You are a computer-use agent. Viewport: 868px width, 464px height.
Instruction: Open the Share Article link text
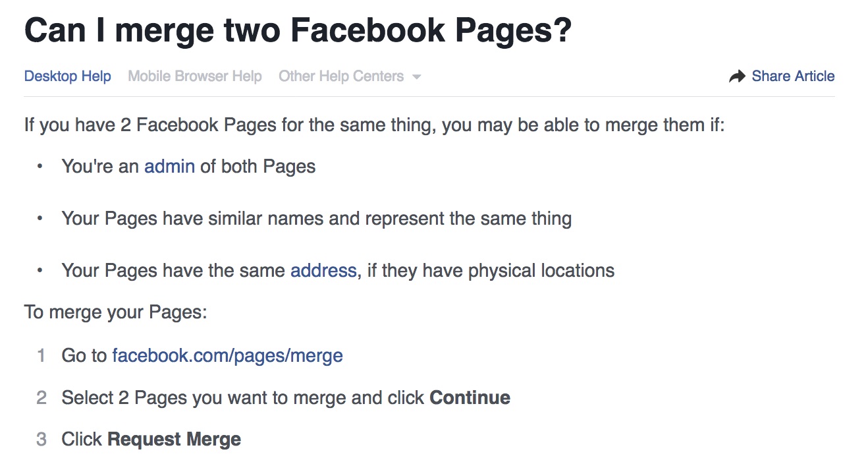pos(793,76)
